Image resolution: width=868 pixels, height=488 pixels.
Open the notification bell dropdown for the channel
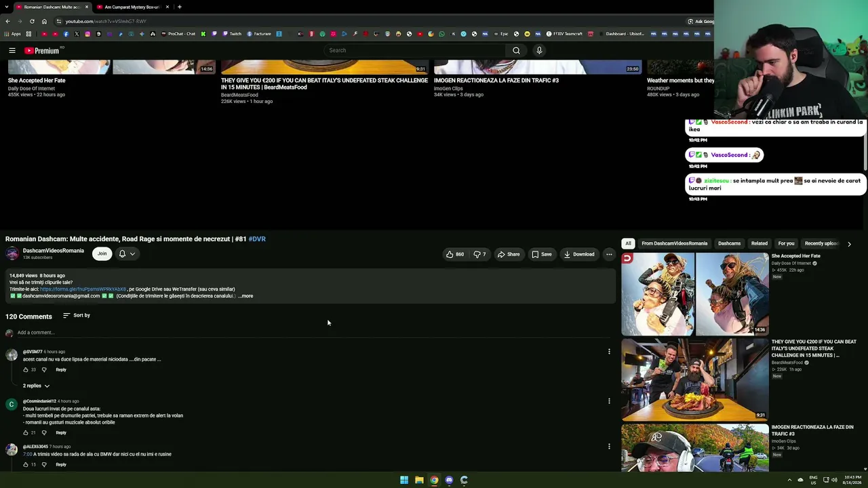coord(127,253)
